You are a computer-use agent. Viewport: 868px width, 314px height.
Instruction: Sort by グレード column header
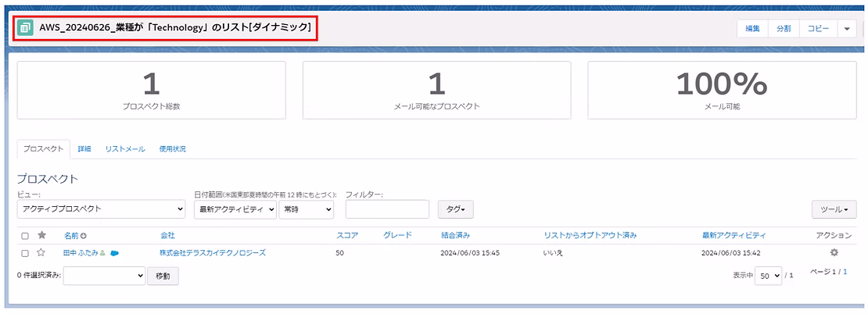point(397,236)
